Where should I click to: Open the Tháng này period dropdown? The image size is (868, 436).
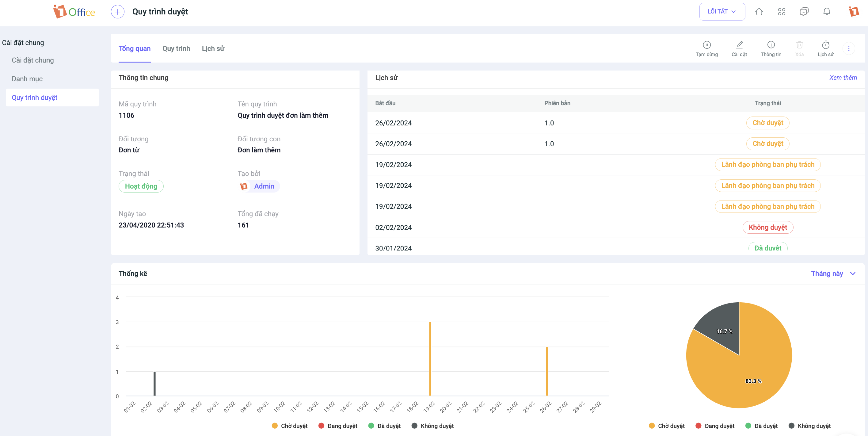833,273
